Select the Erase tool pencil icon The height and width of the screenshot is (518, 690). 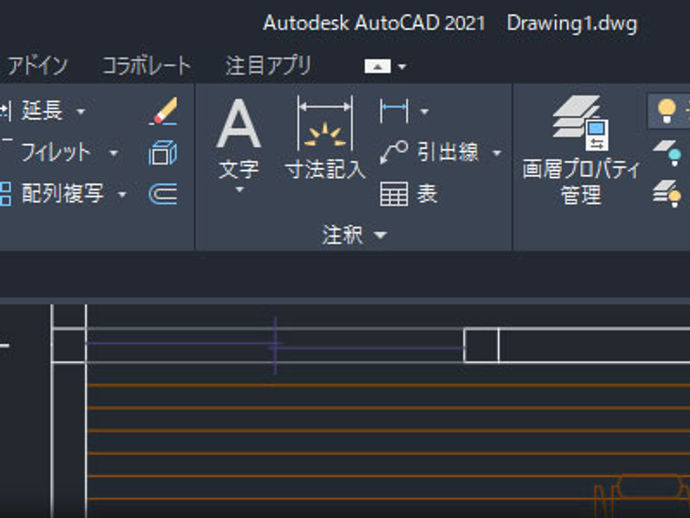point(164,111)
